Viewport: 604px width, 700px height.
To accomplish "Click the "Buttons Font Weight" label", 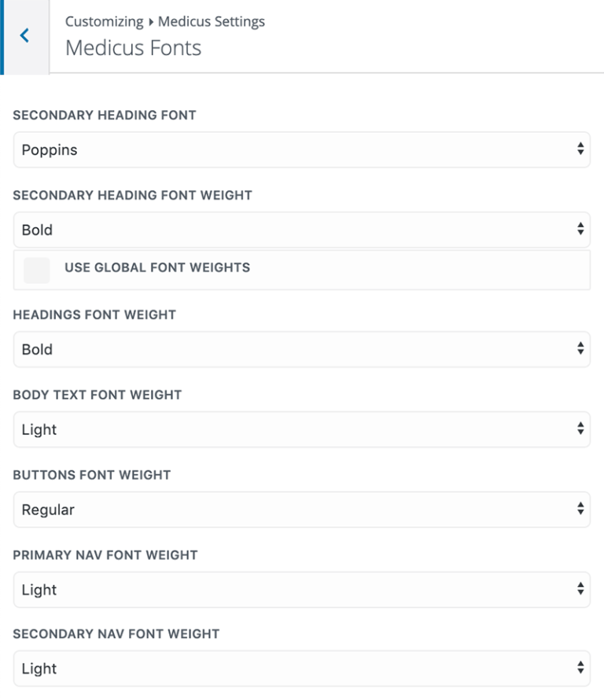I will [92, 475].
